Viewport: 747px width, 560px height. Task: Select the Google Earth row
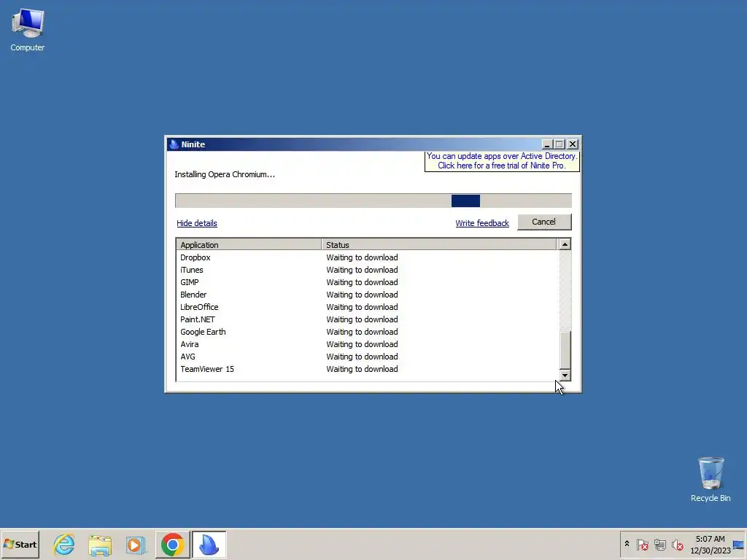(x=367, y=332)
